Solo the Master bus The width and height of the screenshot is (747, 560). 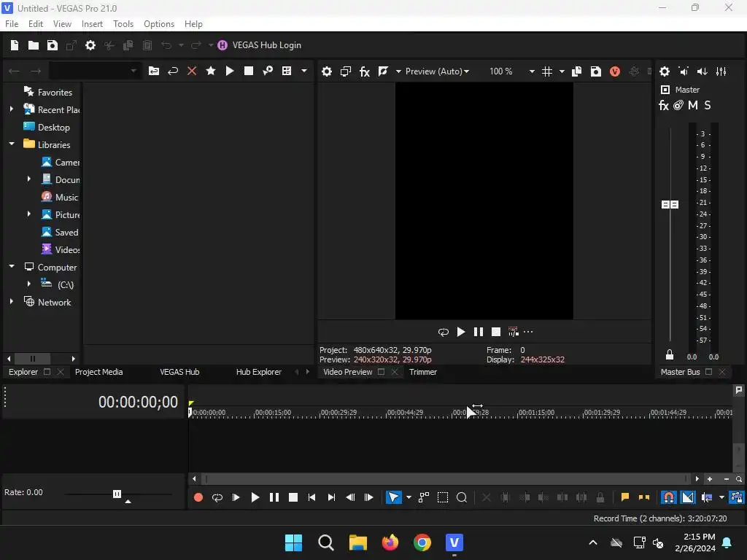(x=708, y=105)
